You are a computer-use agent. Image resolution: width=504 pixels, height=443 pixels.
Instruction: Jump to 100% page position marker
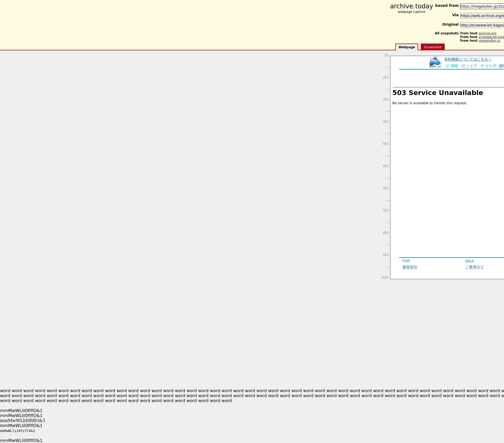click(385, 277)
